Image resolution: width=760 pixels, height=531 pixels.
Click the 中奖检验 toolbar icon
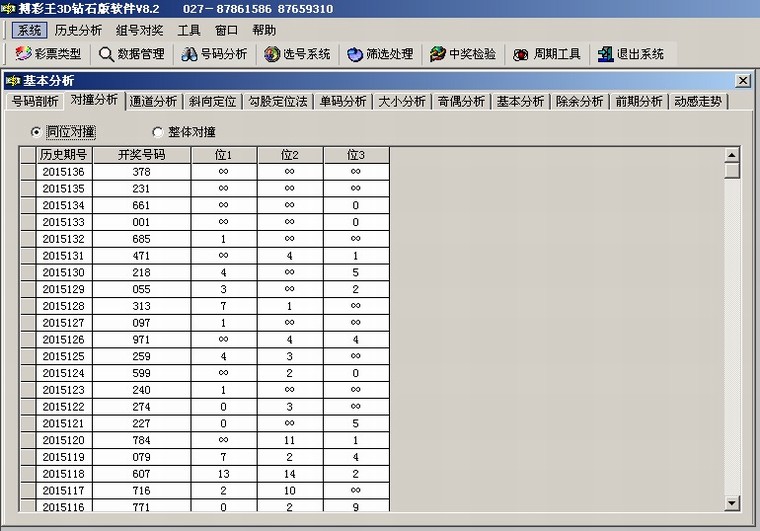[438, 54]
